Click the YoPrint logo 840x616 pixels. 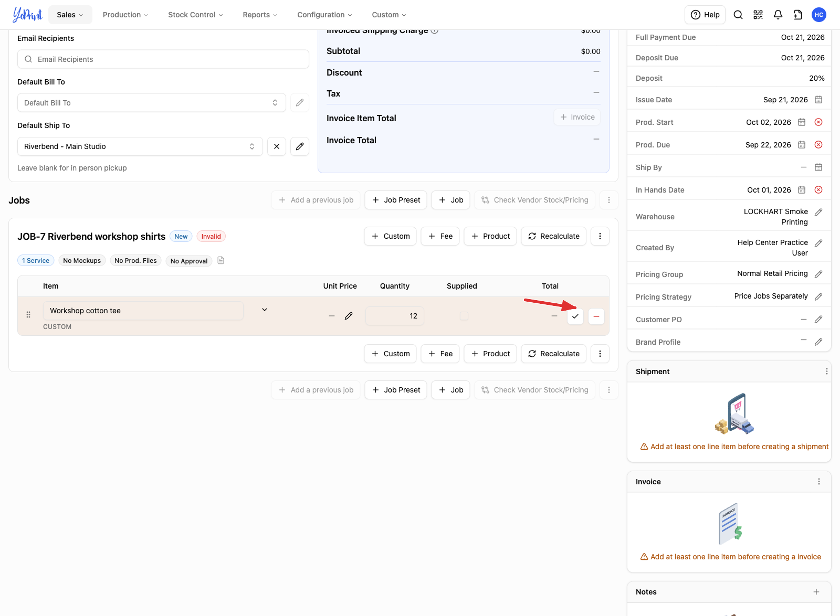click(27, 15)
